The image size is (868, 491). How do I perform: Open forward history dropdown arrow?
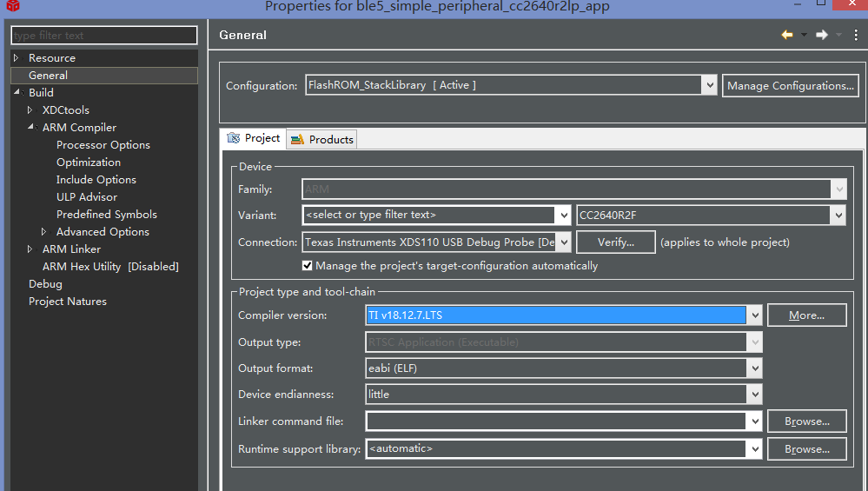pos(839,35)
